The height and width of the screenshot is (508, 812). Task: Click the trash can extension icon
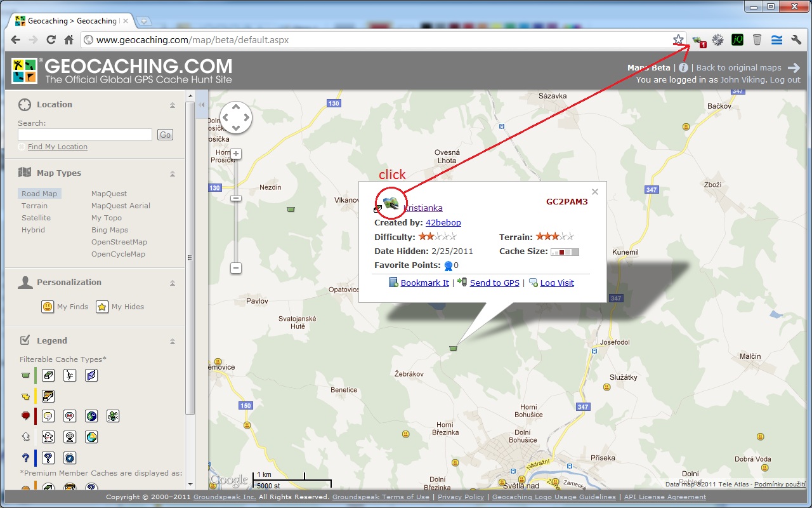click(x=757, y=40)
